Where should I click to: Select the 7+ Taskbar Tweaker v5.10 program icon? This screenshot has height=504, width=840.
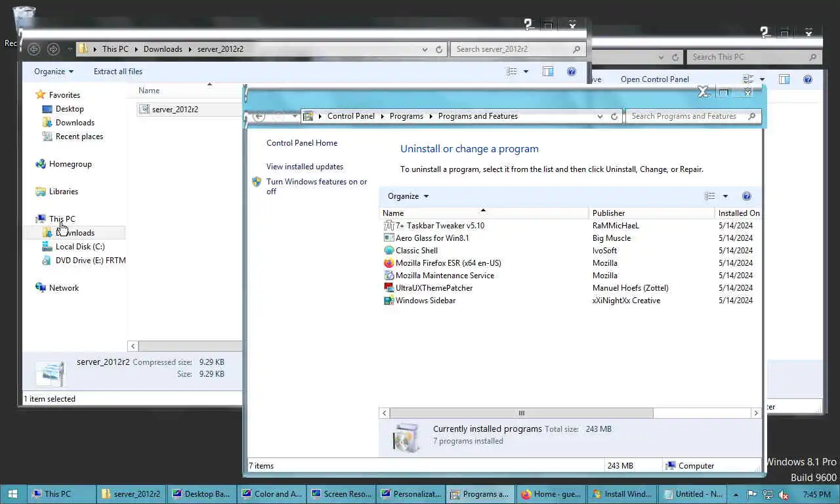tap(388, 226)
